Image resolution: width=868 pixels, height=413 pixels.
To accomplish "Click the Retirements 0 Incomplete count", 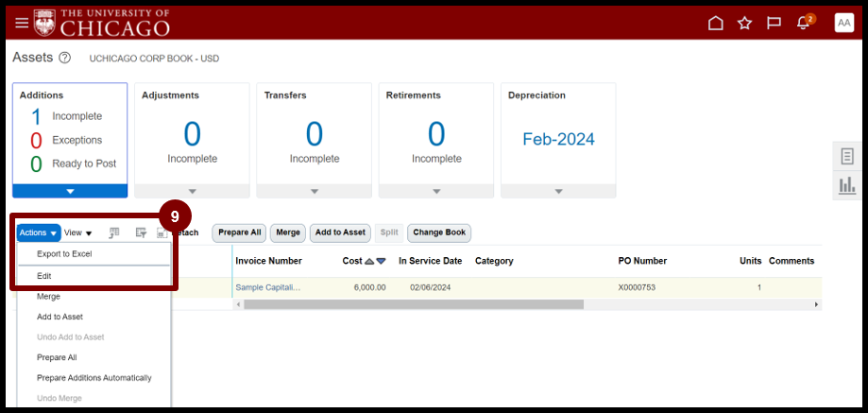I will coord(436,134).
